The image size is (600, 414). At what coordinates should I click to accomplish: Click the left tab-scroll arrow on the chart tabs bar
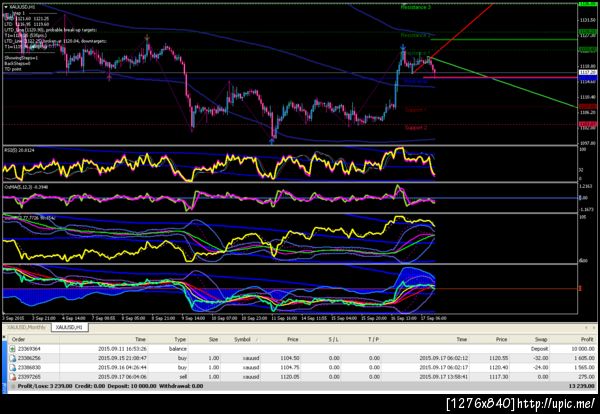coord(586,328)
